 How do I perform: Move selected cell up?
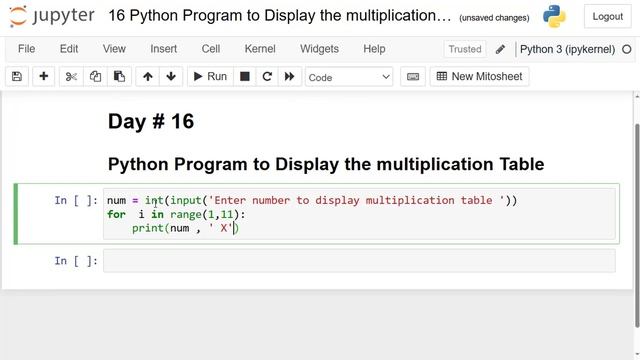(x=148, y=76)
